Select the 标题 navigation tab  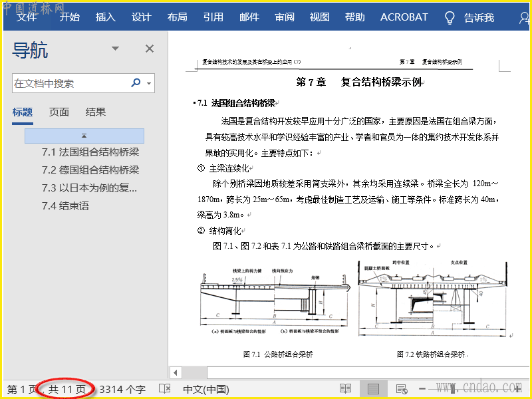point(23,112)
